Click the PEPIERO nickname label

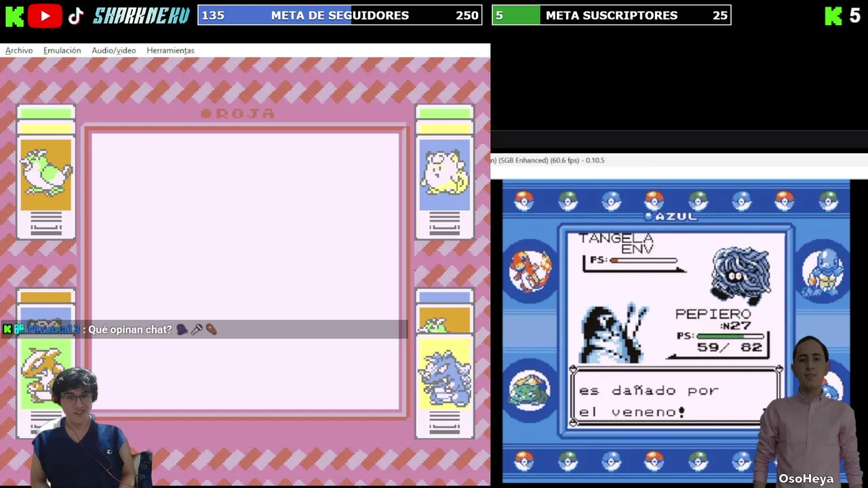[713, 314]
